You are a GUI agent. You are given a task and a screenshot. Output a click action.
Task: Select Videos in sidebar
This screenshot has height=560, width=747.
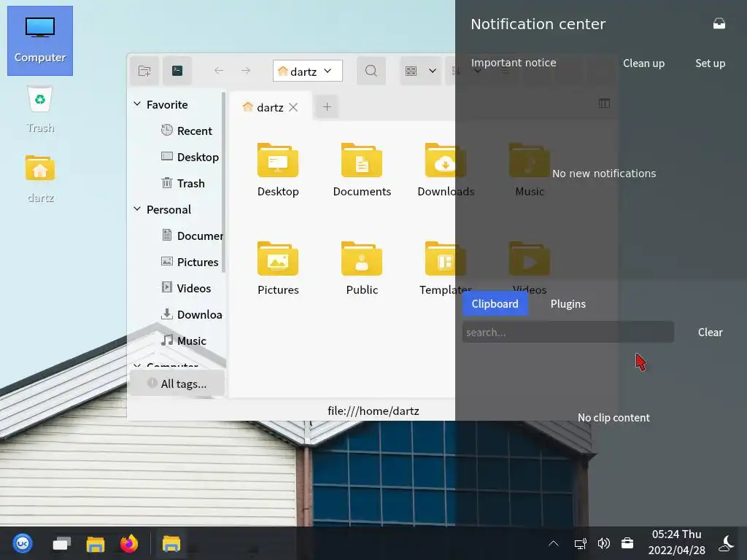coord(186,287)
